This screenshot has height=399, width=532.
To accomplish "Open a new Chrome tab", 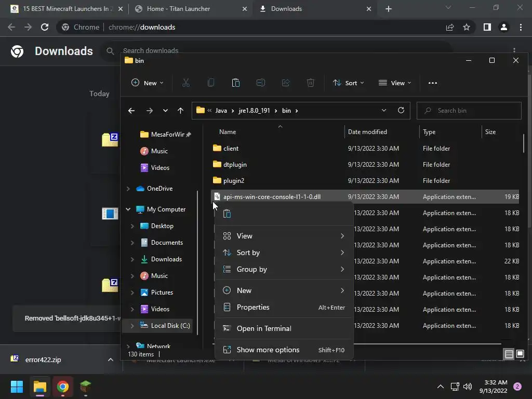I will [x=389, y=9].
